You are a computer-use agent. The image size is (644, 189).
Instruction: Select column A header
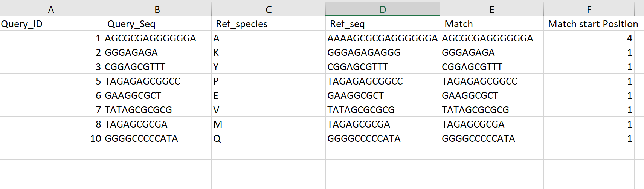point(51,9)
